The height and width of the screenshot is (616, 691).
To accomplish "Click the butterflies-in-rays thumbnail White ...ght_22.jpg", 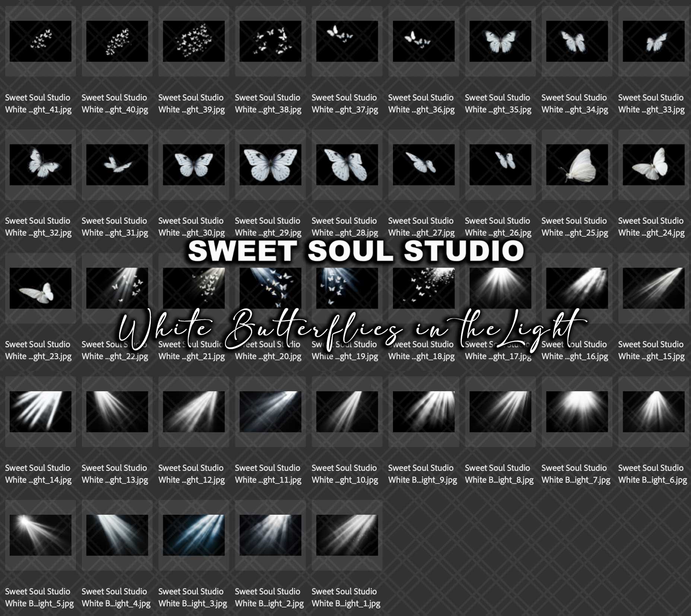I will click(x=117, y=288).
